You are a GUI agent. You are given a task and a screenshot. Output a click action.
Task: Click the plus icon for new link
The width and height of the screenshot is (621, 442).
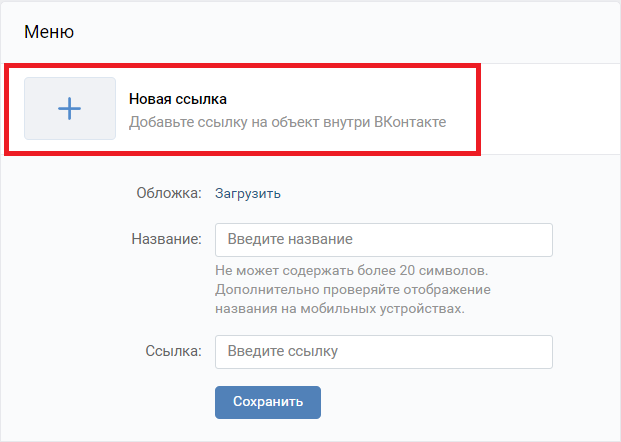click(x=70, y=109)
